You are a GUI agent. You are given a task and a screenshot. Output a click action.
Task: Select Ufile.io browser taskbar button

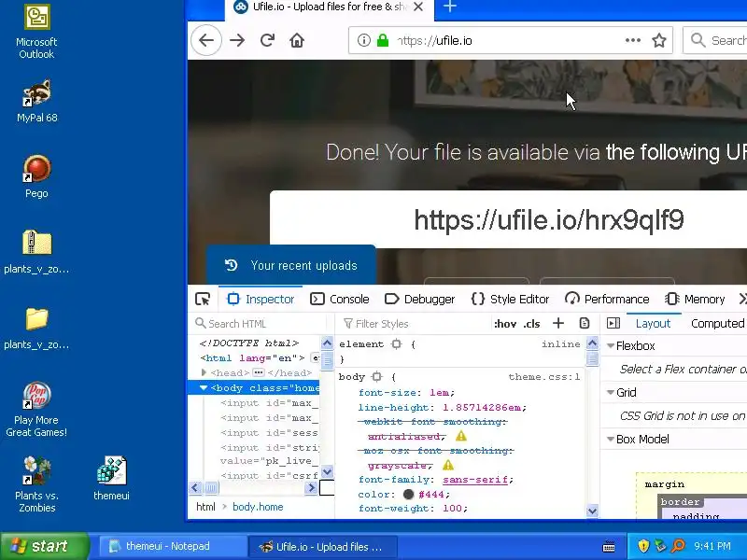pyautogui.click(x=323, y=546)
